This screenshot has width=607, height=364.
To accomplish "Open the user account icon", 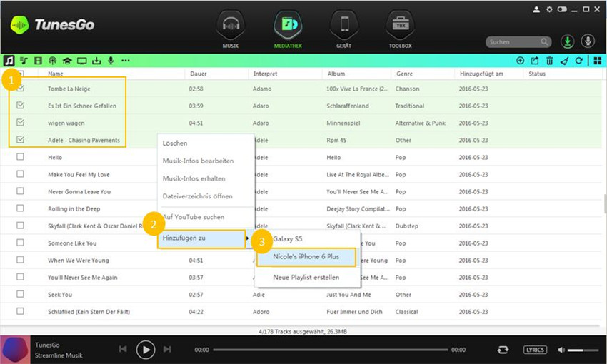I will [536, 9].
